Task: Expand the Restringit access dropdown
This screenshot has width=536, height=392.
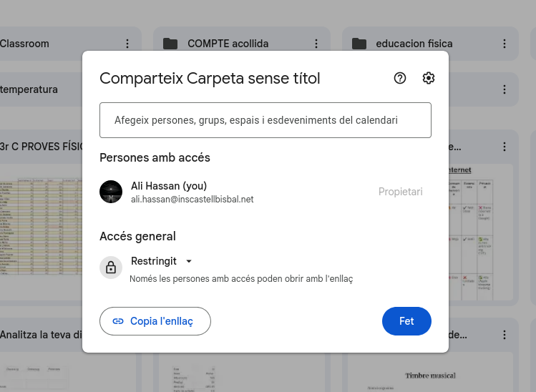Action: (189, 261)
